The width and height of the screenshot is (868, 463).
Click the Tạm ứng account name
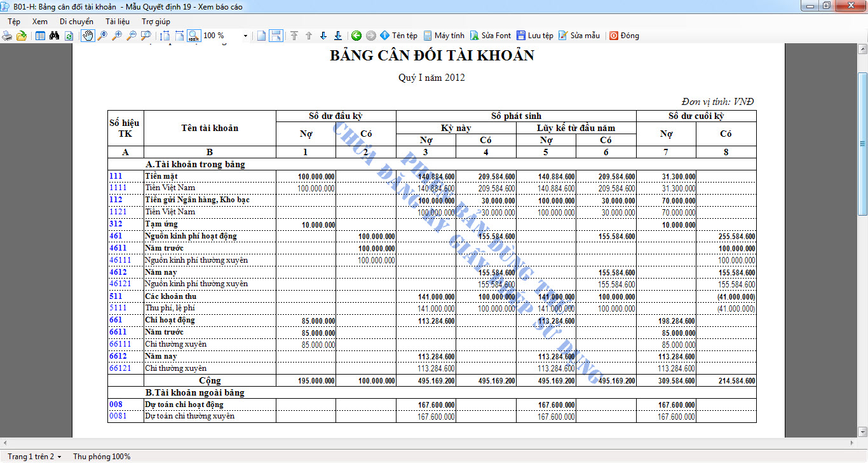click(161, 224)
